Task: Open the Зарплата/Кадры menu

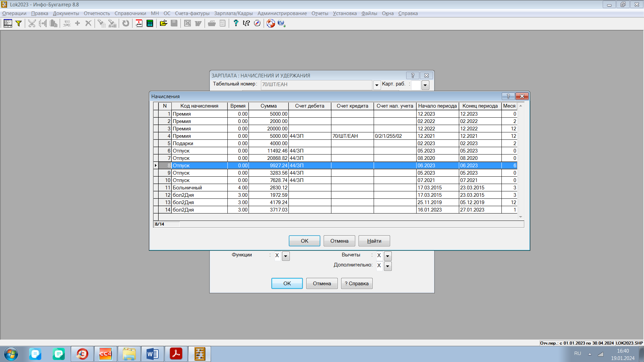Action: coord(233,13)
